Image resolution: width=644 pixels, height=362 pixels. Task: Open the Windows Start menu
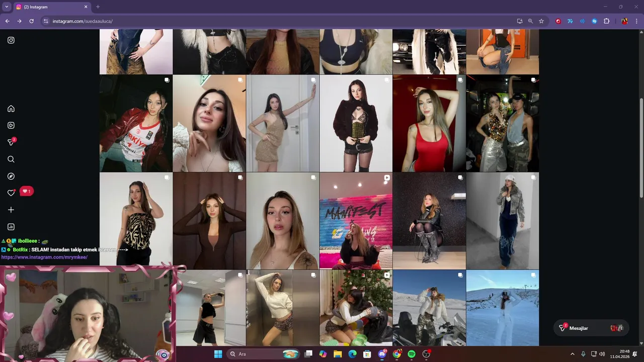click(218, 354)
